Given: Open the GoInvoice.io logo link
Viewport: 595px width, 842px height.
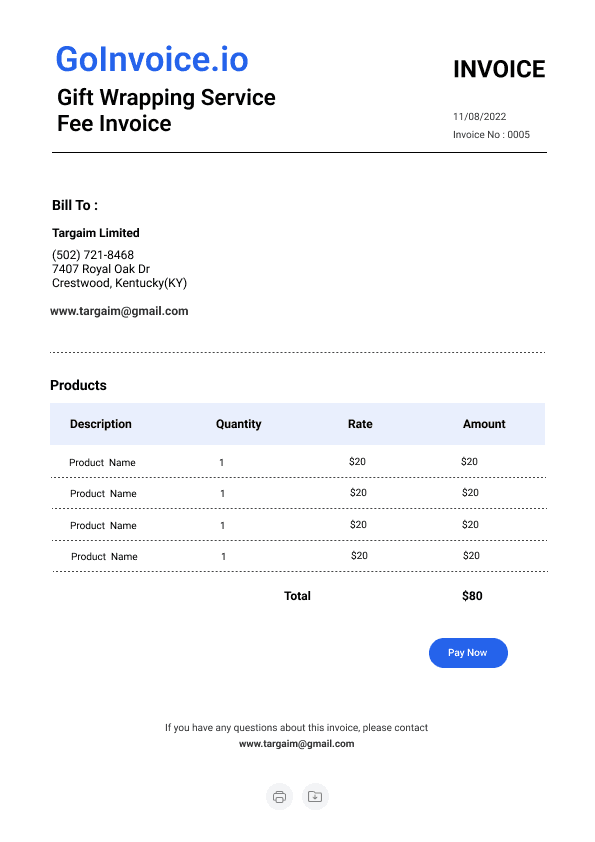Looking at the screenshot, I should click(x=152, y=59).
